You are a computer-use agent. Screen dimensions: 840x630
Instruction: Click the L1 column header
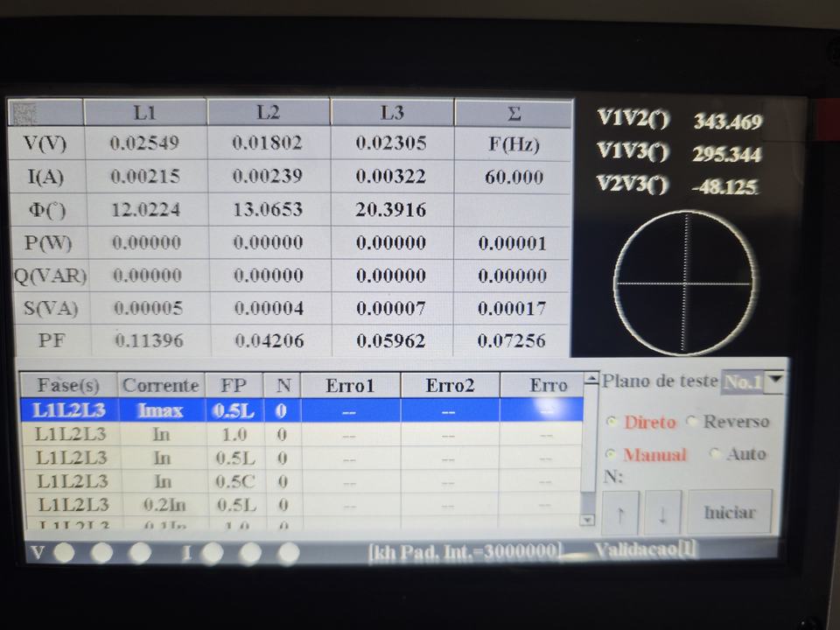(x=144, y=113)
